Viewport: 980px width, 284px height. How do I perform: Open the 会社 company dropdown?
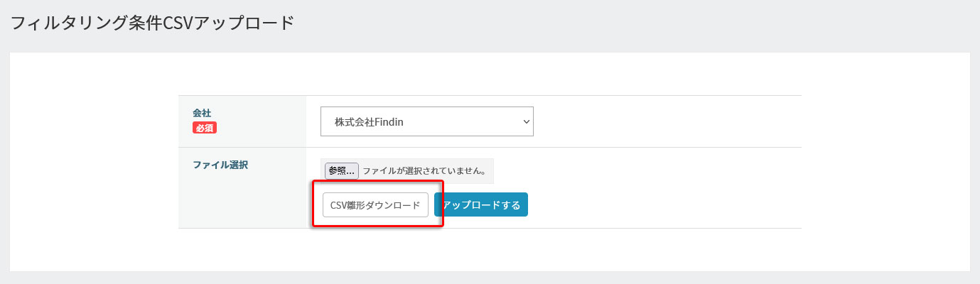[x=426, y=121]
